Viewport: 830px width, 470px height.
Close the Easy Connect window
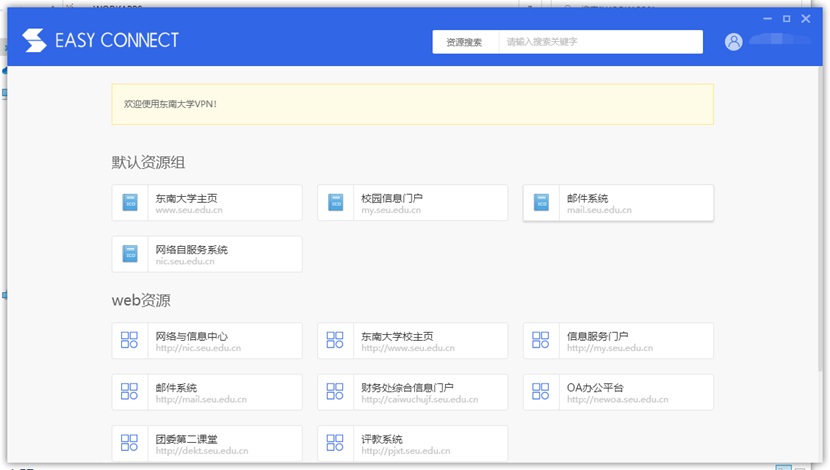point(806,19)
